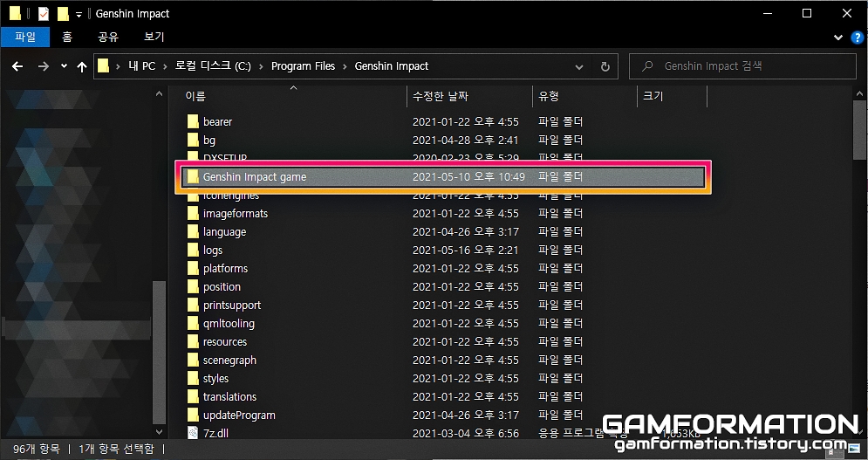Select the imageformats folder icon

point(193,213)
